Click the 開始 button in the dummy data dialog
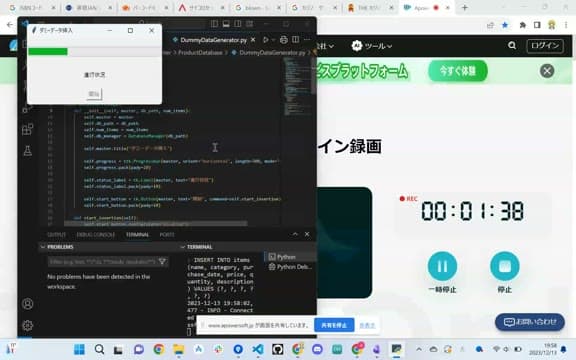The width and height of the screenshot is (576, 360). (94, 94)
